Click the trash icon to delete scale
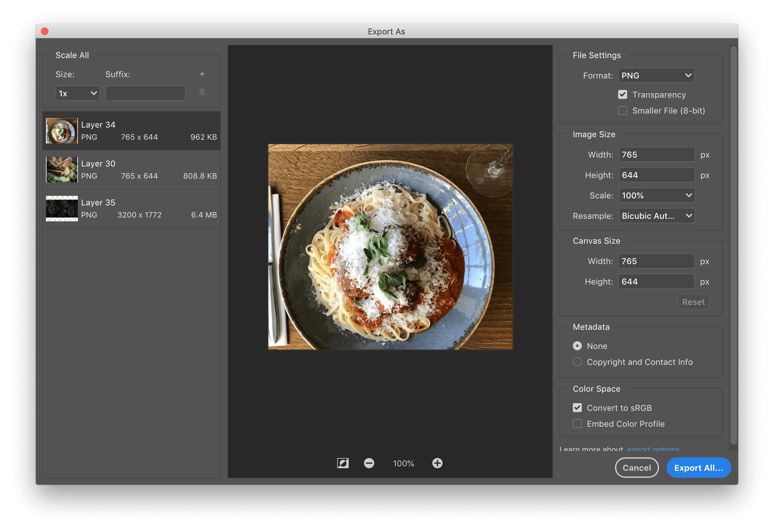Image resolution: width=774 pixels, height=532 pixels. pos(202,92)
